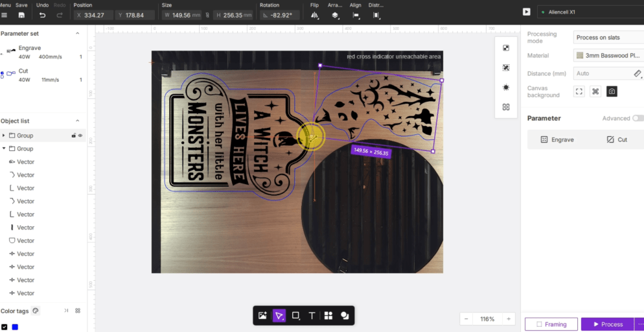Open the insert image tool
Screen dimensions: 644x332
pos(262,316)
